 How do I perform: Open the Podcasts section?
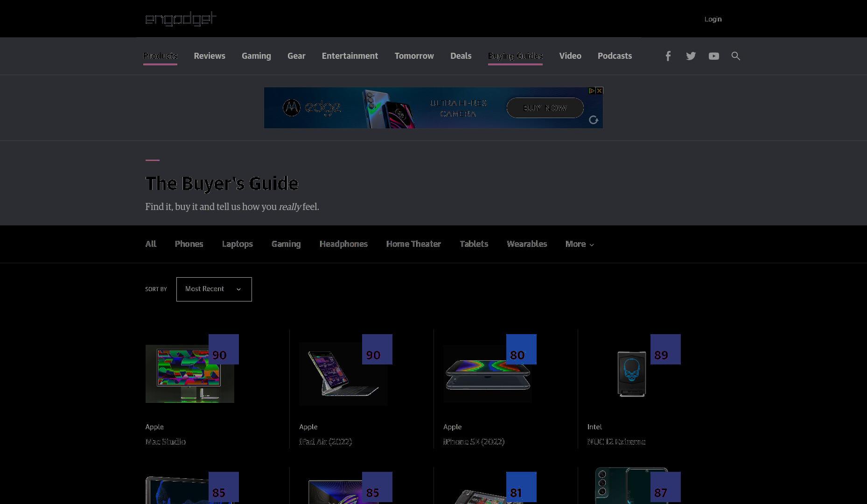(x=615, y=56)
